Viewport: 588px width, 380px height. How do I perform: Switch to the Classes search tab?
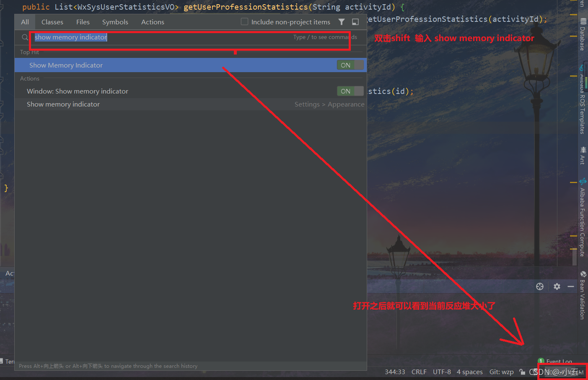[52, 22]
